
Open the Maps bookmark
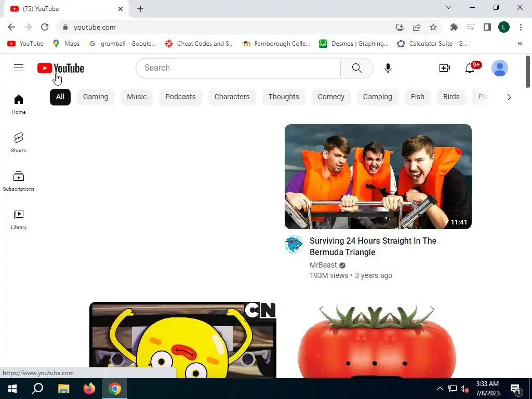coord(66,44)
